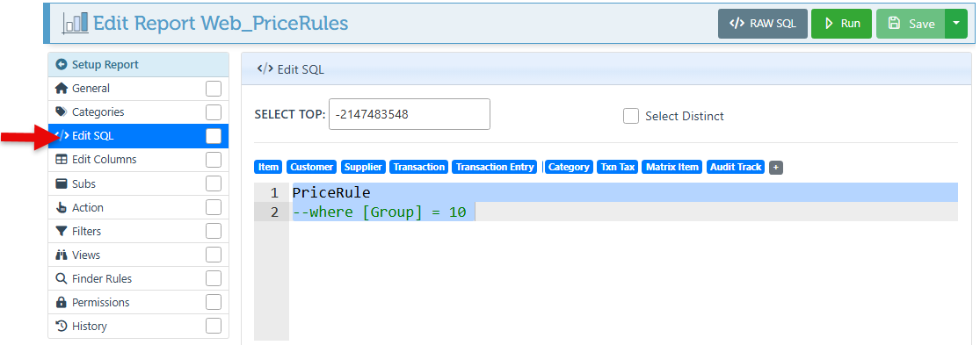Click line number 1 in the editor gutter
Screen dimensions: 980x345
click(x=274, y=193)
